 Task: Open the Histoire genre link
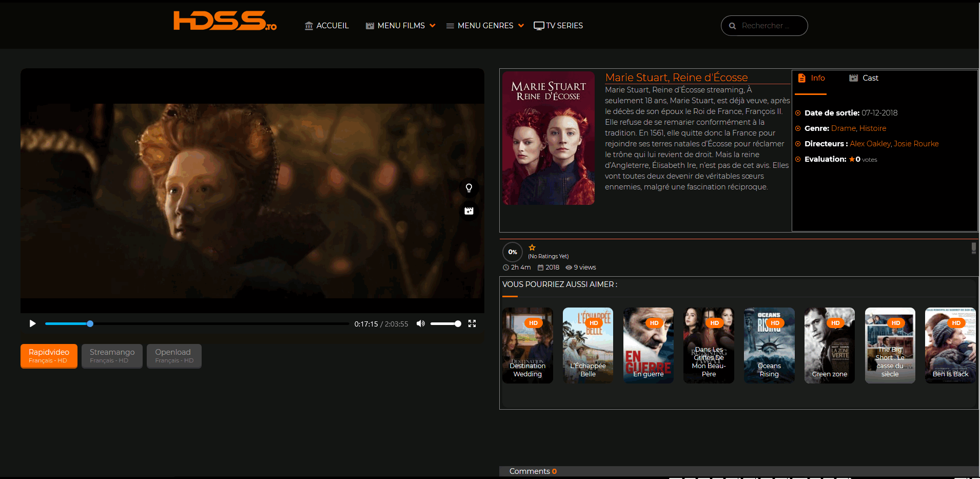point(873,128)
